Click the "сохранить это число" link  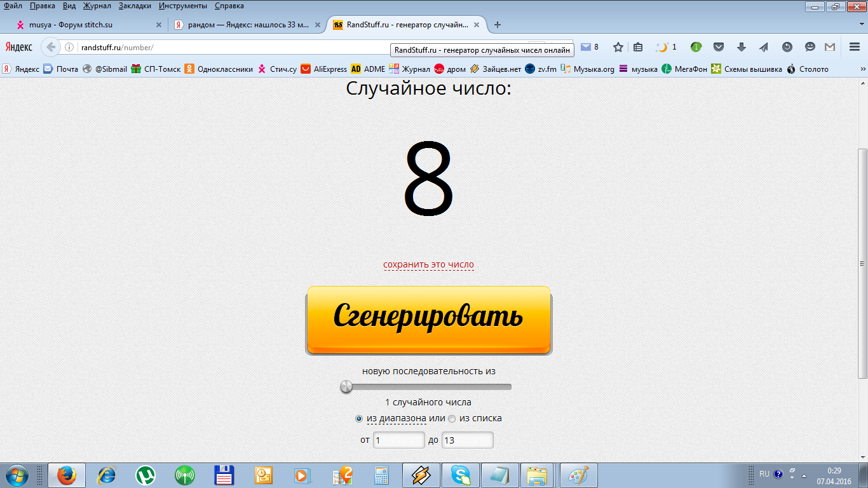pos(428,265)
